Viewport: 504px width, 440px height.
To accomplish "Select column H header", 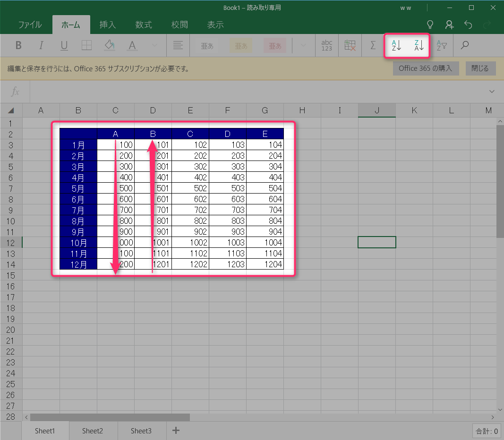I will [x=302, y=110].
